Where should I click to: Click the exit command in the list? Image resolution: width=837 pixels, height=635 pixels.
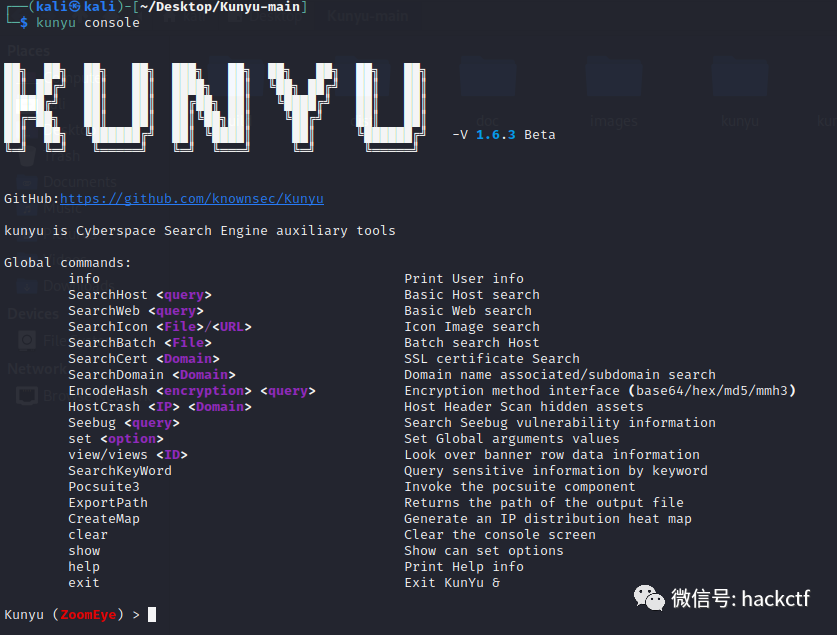[83, 582]
